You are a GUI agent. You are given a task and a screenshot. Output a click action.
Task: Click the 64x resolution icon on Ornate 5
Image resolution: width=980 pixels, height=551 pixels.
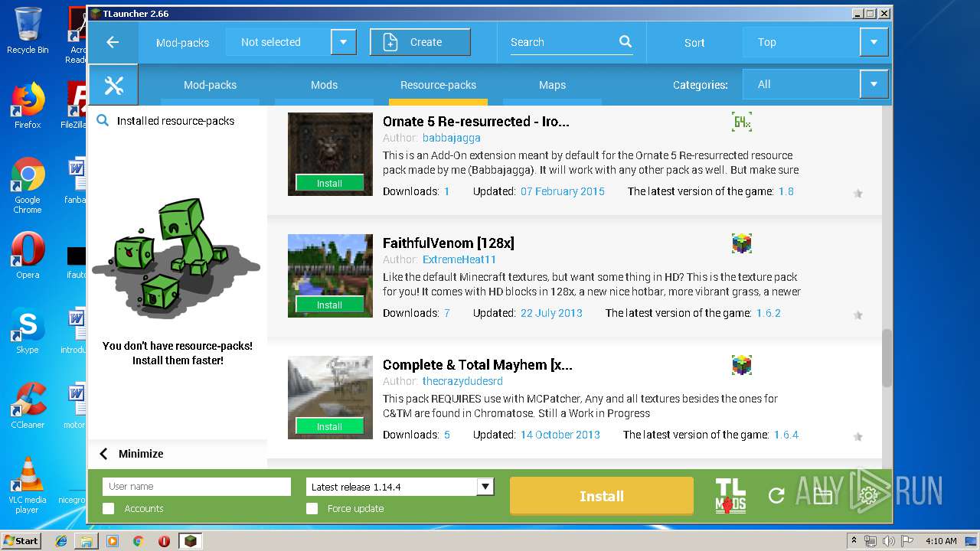tap(741, 122)
